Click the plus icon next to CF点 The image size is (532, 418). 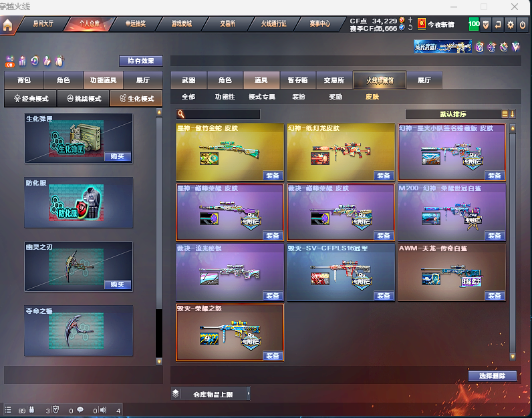click(x=410, y=20)
